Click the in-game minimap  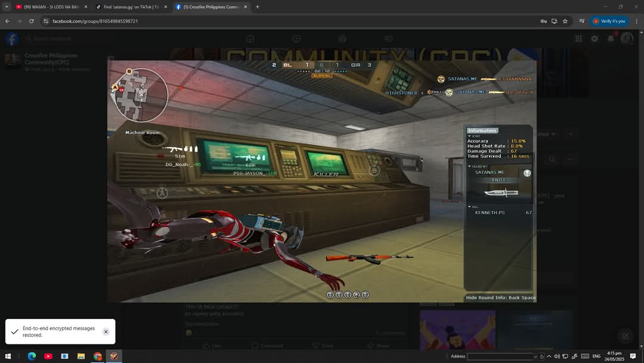[140, 96]
